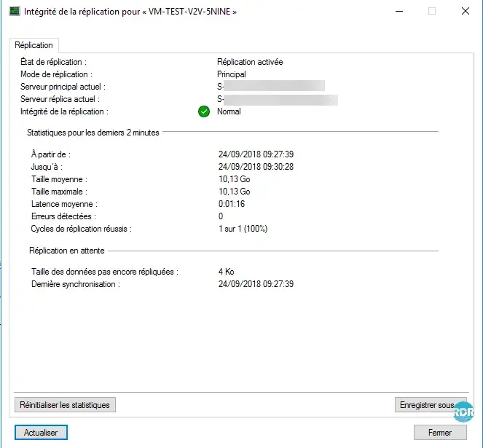Click the Statistiques pour les derniers 2 minutes header
This screenshot has width=483, height=448.
pyautogui.click(x=93, y=133)
